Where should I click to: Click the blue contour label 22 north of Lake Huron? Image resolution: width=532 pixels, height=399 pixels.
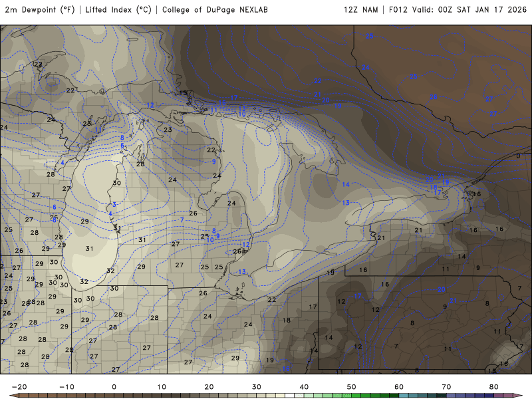tap(318, 81)
